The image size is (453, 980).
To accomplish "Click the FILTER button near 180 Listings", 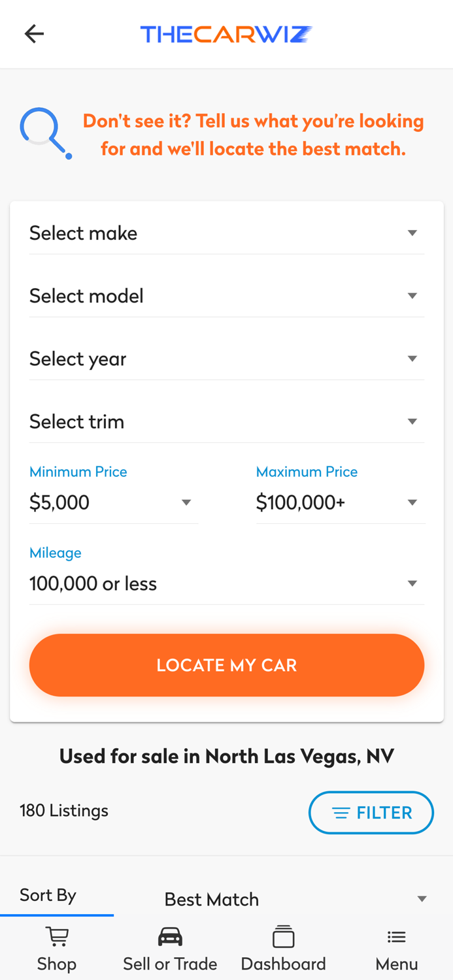I will coord(371,813).
